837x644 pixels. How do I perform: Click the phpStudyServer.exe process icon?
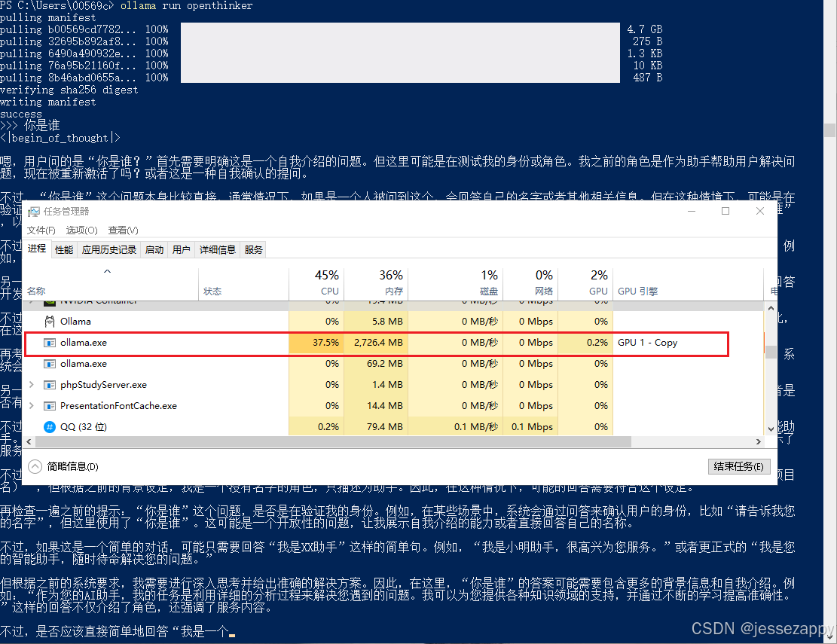point(50,385)
